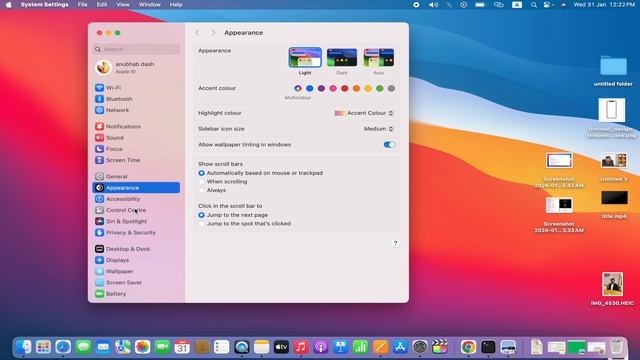Viewport: 640px width, 360px height.
Task: Select Automatically based on mouse or trackpad
Action: [201, 173]
